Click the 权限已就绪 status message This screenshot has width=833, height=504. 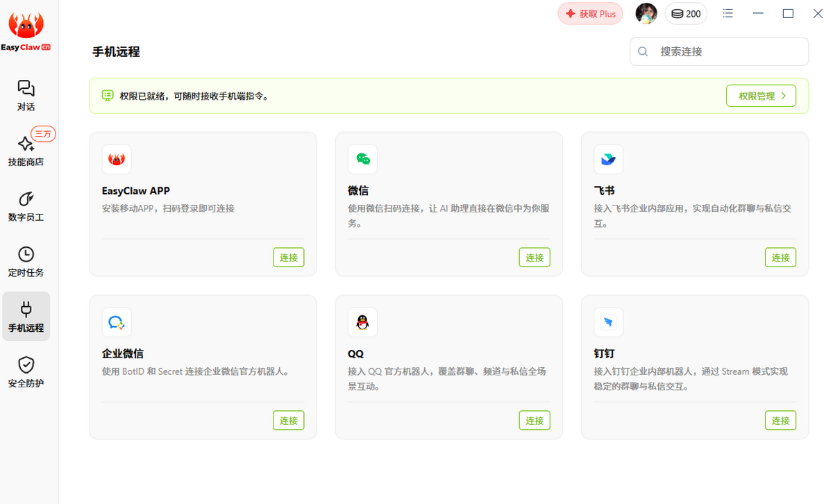tap(194, 96)
